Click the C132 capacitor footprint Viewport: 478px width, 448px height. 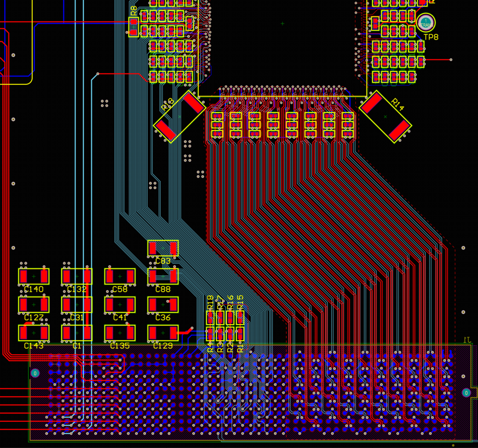click(77, 276)
